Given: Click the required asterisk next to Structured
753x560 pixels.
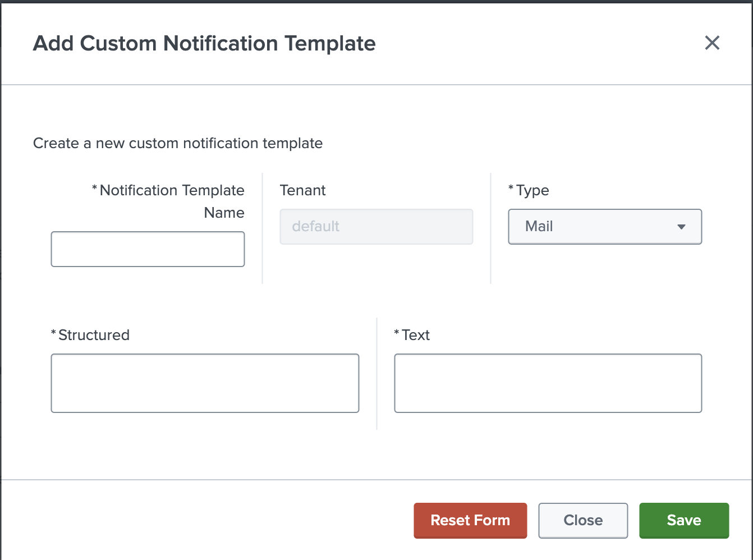Looking at the screenshot, I should point(54,333).
